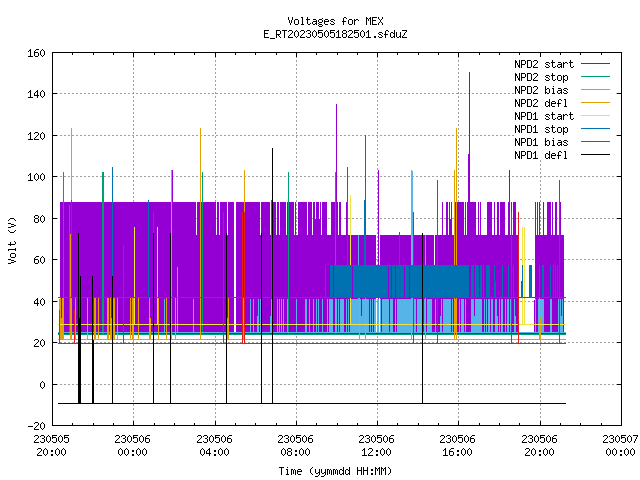This screenshot has width=640, height=480.
Task: Click the NPD1 start yellow legend line
Action: click(595, 116)
